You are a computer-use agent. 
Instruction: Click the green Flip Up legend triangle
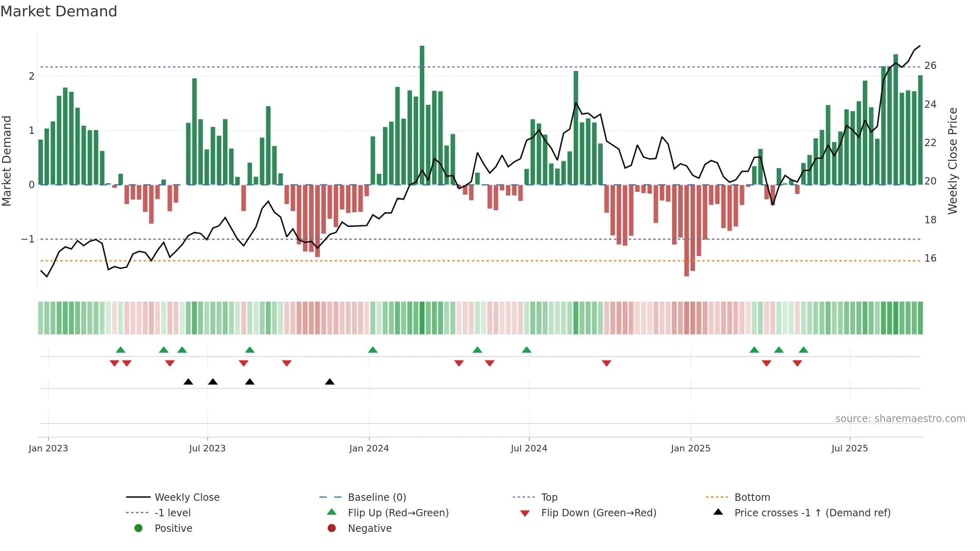pyautogui.click(x=332, y=512)
